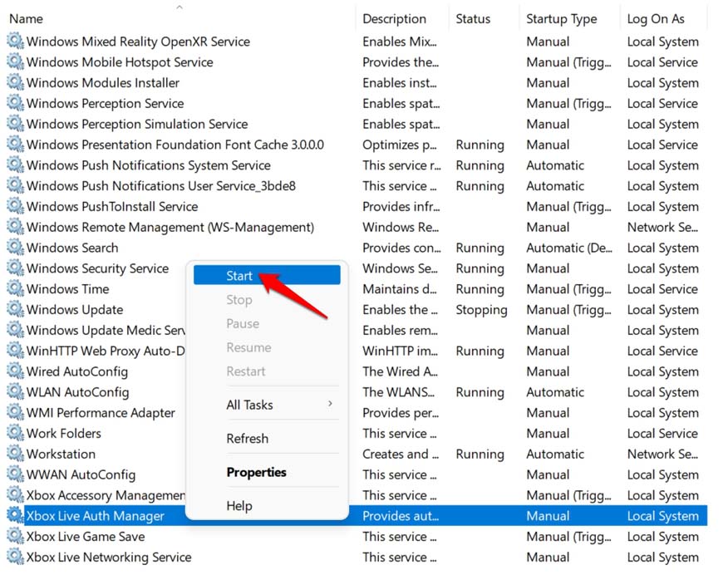The height and width of the screenshot is (575, 728).
Task: Choose Start in the context menu
Action: (267, 275)
